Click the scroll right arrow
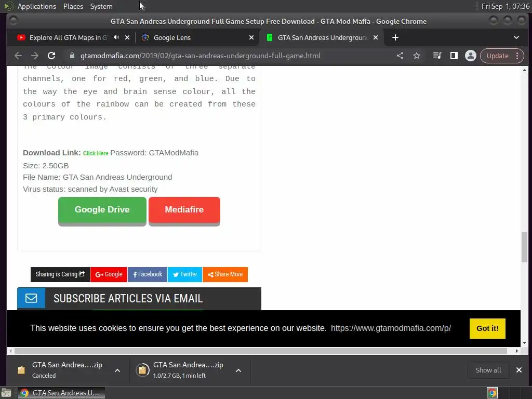The width and height of the screenshot is (532, 399). (517, 351)
